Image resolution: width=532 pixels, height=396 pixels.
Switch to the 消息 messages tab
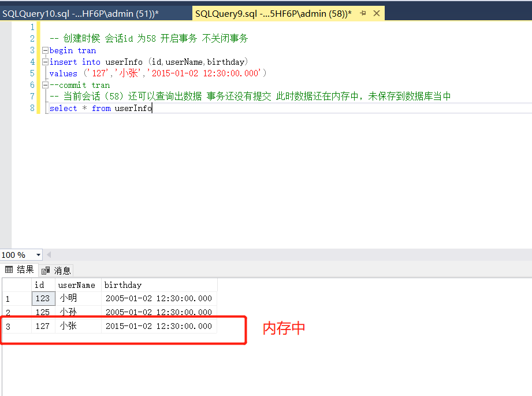pyautogui.click(x=60, y=270)
